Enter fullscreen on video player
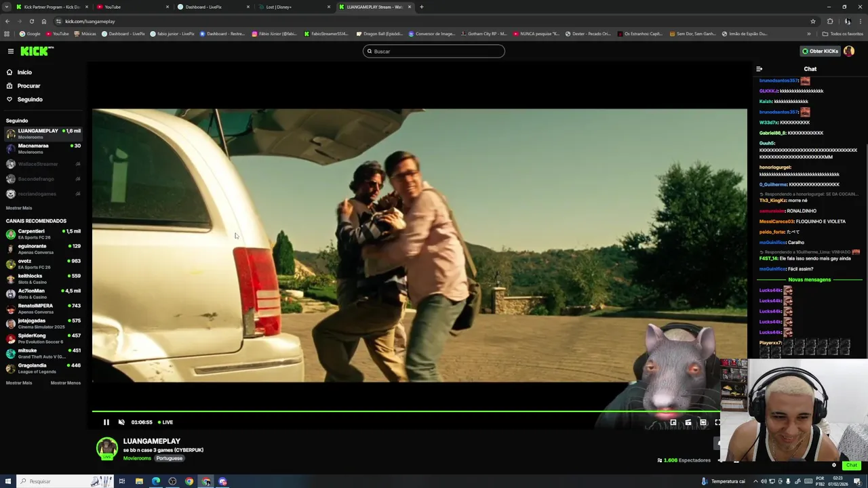 coord(717,423)
